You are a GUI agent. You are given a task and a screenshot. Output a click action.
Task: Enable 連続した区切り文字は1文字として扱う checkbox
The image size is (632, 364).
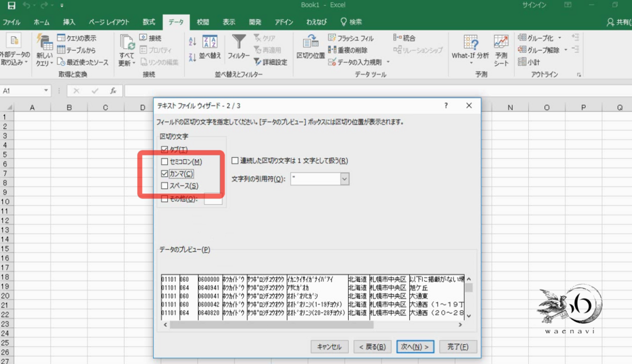[x=235, y=161]
